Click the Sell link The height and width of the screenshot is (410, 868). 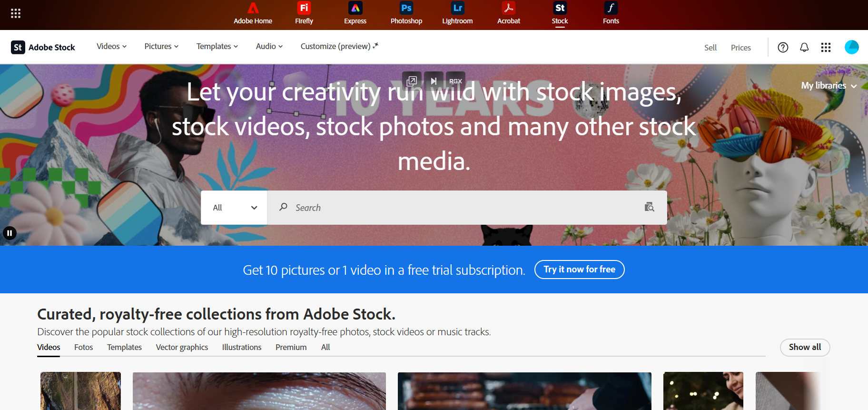(710, 48)
